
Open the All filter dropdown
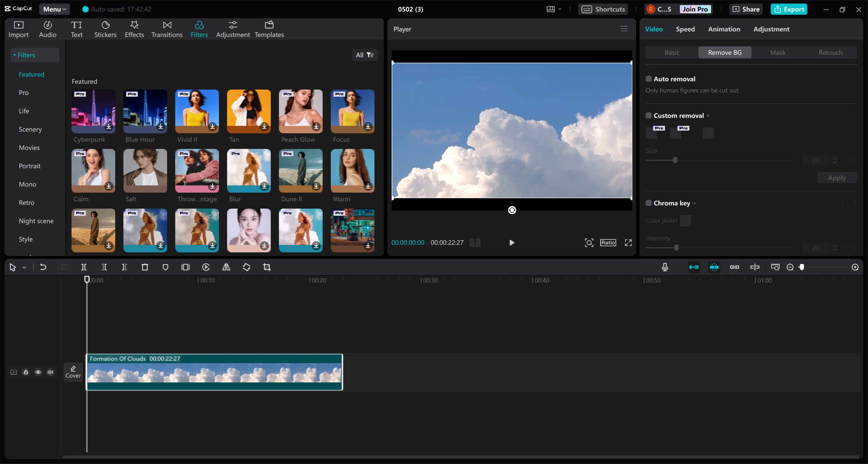click(364, 55)
